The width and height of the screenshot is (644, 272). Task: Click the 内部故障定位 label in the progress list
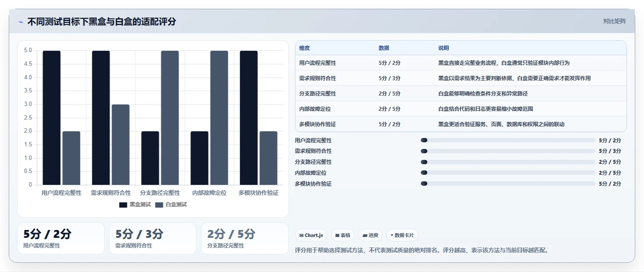tap(311, 173)
